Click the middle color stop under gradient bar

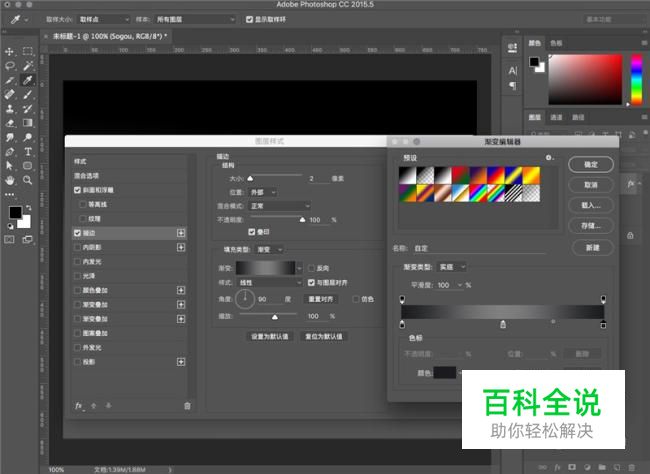[503, 324]
